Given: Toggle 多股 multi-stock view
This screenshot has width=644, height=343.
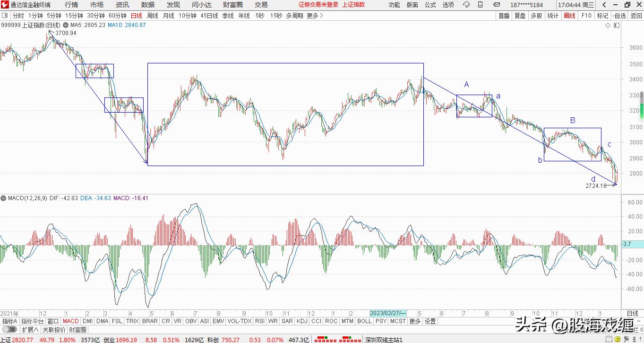Looking at the screenshot, I should coord(536,16).
